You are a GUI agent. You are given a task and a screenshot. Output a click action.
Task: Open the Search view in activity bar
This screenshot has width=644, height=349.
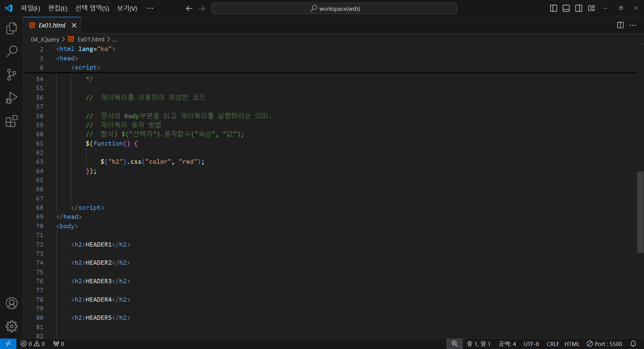pyautogui.click(x=11, y=51)
